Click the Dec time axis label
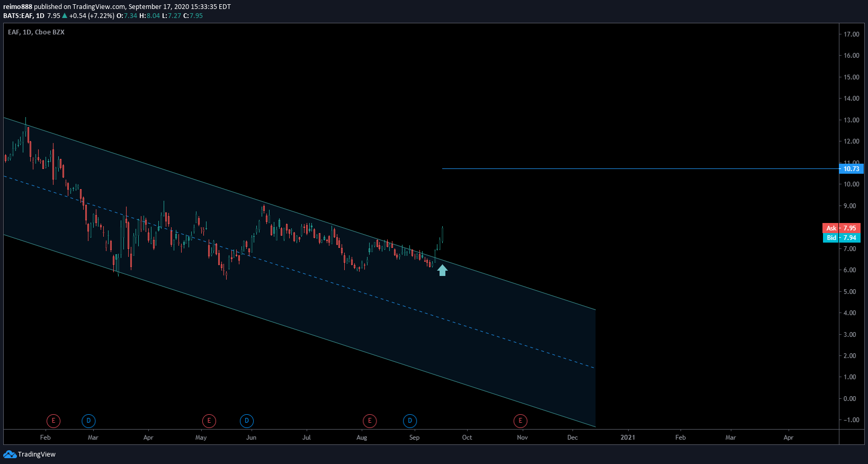 pyautogui.click(x=572, y=438)
